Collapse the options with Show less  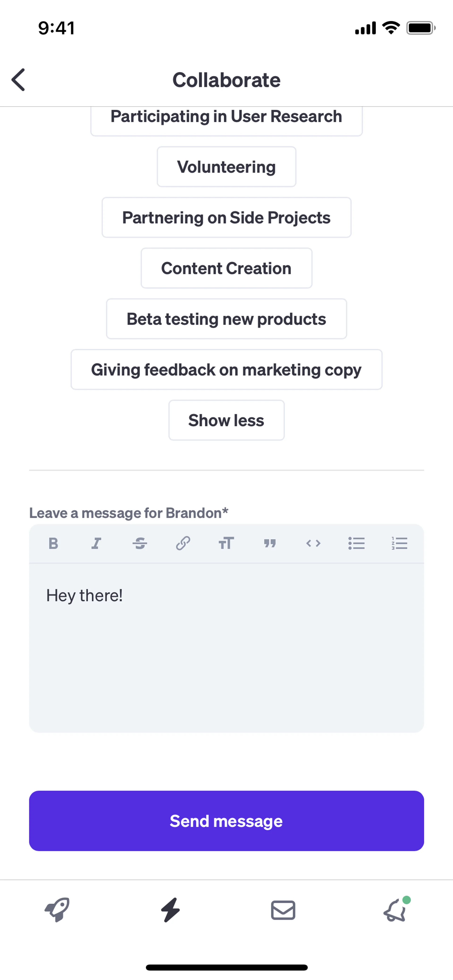tap(226, 420)
